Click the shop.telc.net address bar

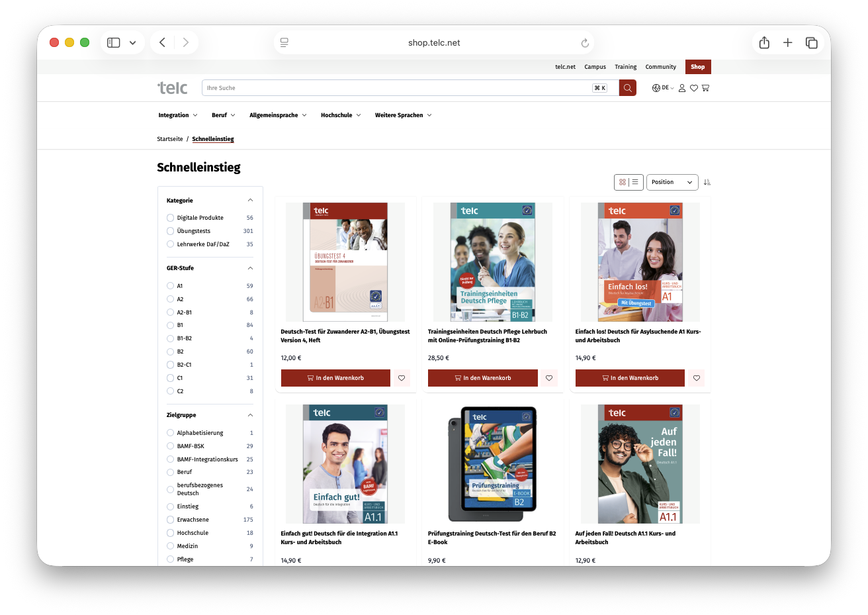434,42
